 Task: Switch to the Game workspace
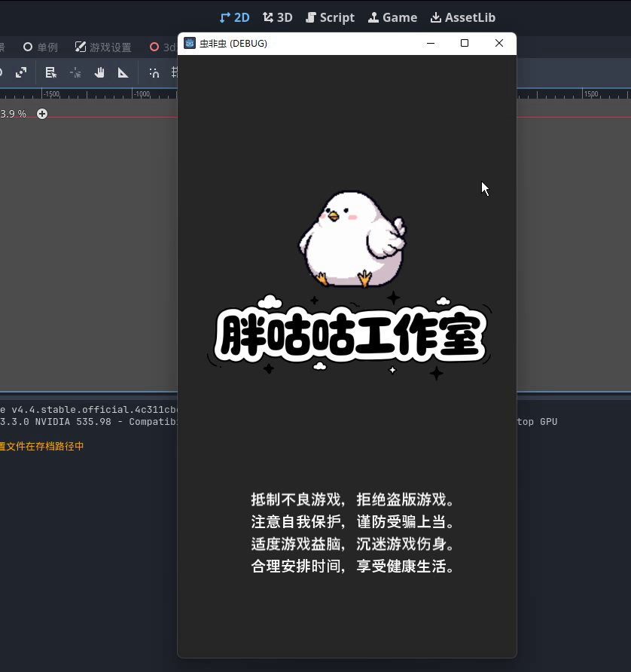pos(392,17)
